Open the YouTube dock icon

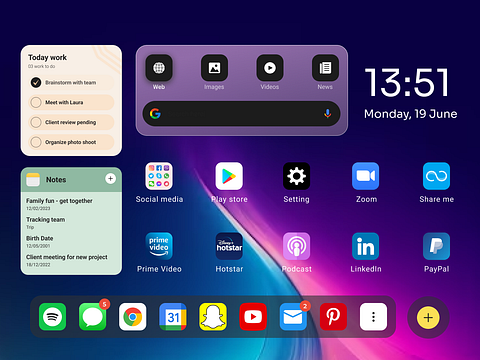tap(253, 317)
